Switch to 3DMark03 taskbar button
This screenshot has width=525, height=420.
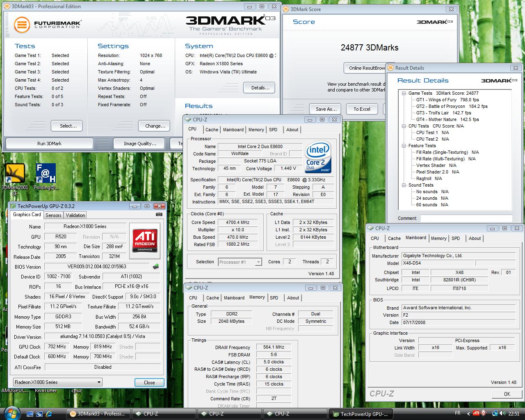tap(98, 414)
